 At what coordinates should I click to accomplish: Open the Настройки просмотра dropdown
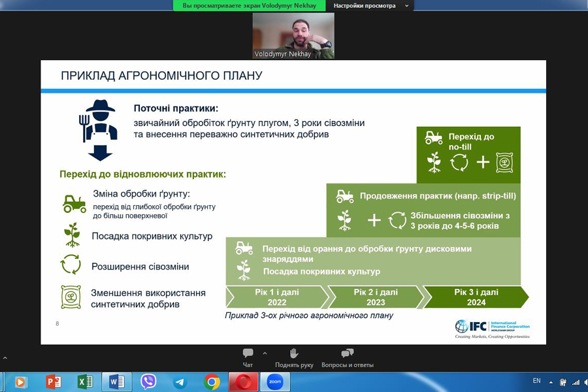370,5
